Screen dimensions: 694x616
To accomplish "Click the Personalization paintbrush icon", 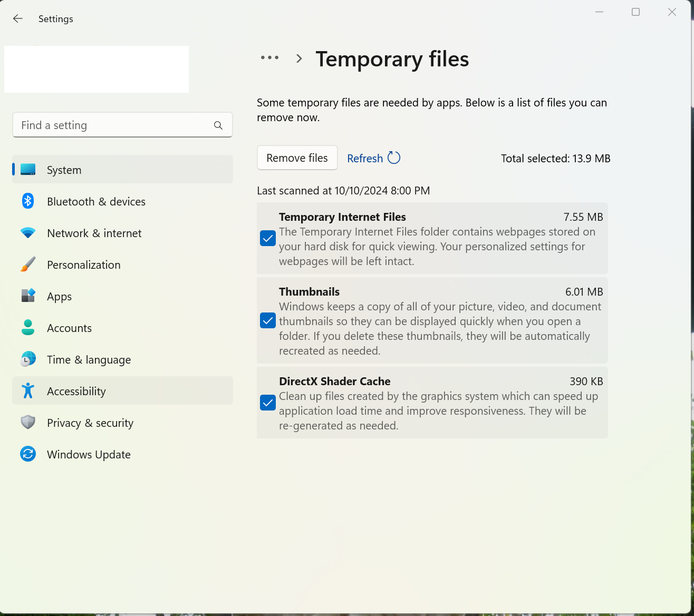I will point(28,265).
